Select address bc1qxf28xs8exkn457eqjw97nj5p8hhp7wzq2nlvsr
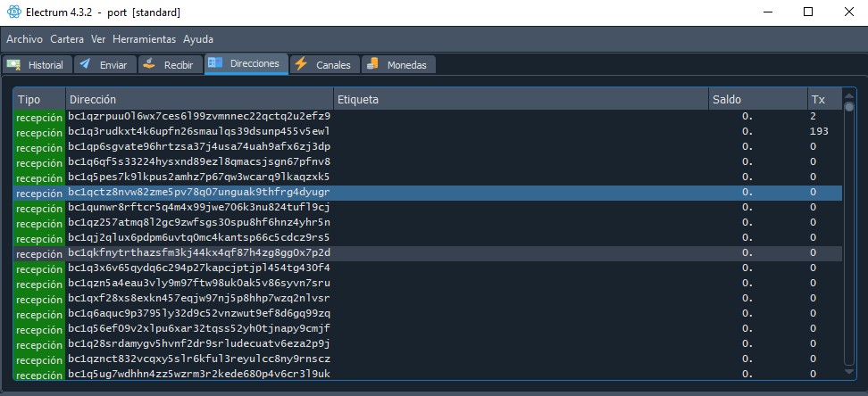The height and width of the screenshot is (396, 868). (199, 298)
